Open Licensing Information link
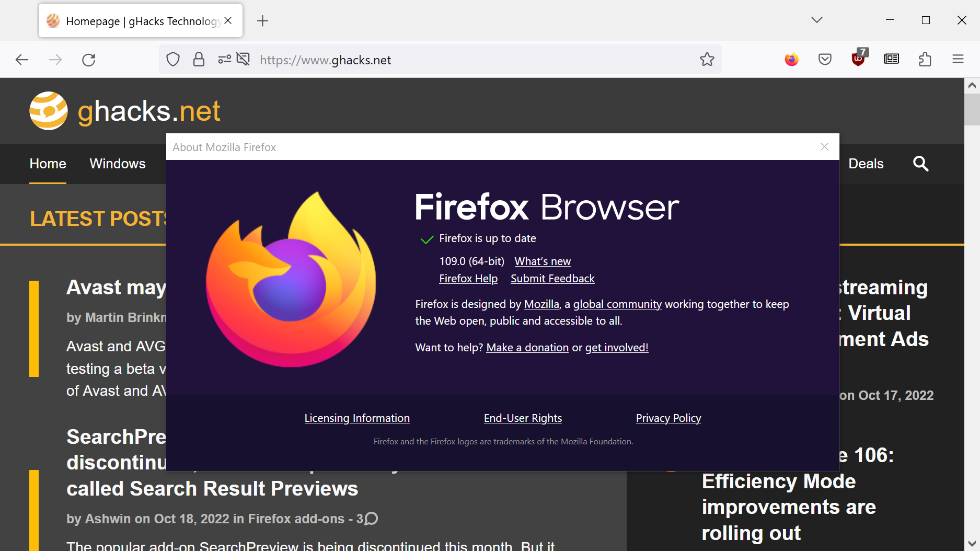Screen dimensions: 980x551 pos(357,418)
